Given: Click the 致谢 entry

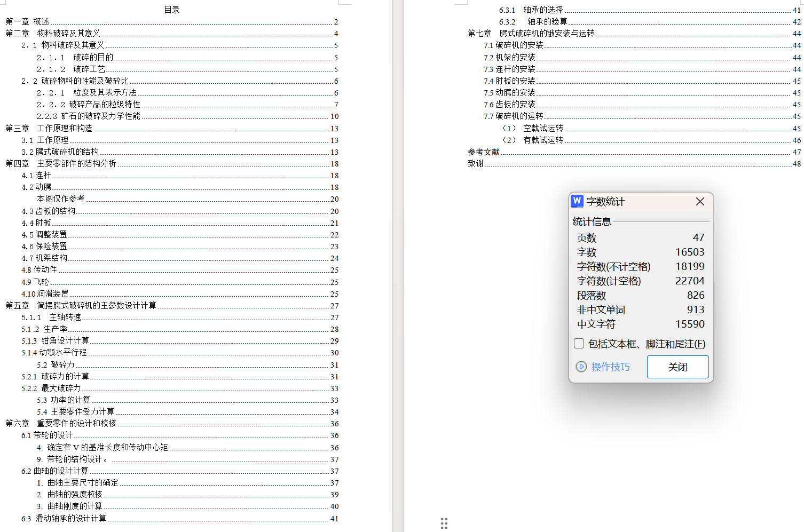Looking at the screenshot, I should click(634, 163).
